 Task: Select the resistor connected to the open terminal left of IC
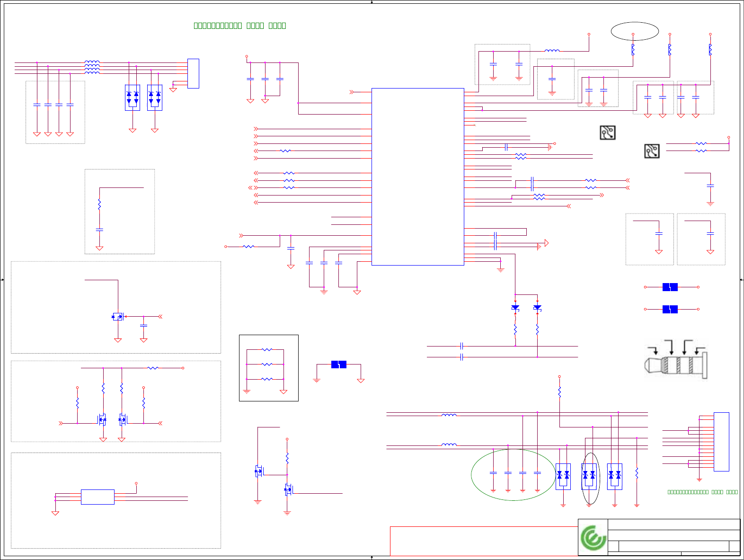[248, 246]
